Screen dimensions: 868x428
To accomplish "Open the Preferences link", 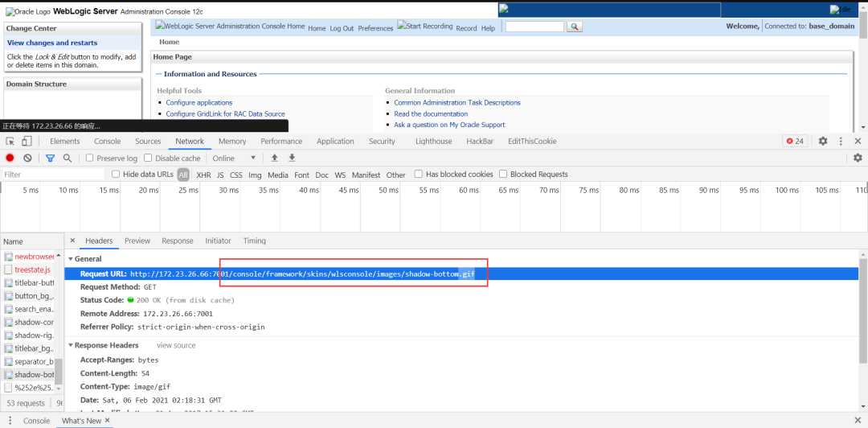I will (375, 28).
